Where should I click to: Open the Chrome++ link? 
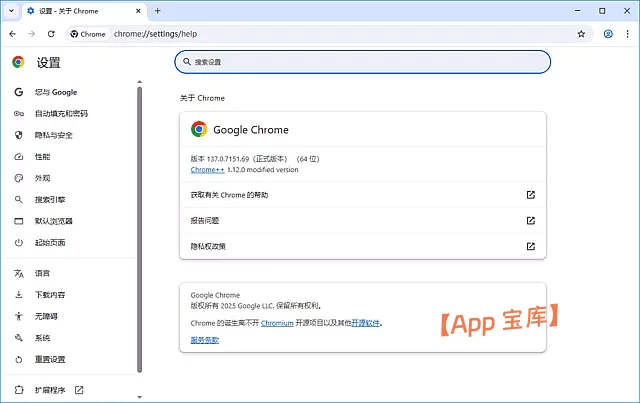(207, 170)
